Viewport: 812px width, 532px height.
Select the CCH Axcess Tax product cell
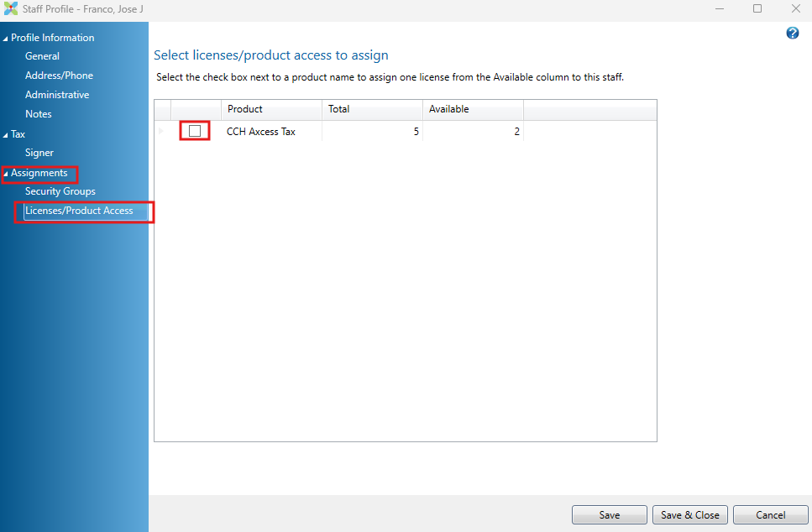[271, 132]
